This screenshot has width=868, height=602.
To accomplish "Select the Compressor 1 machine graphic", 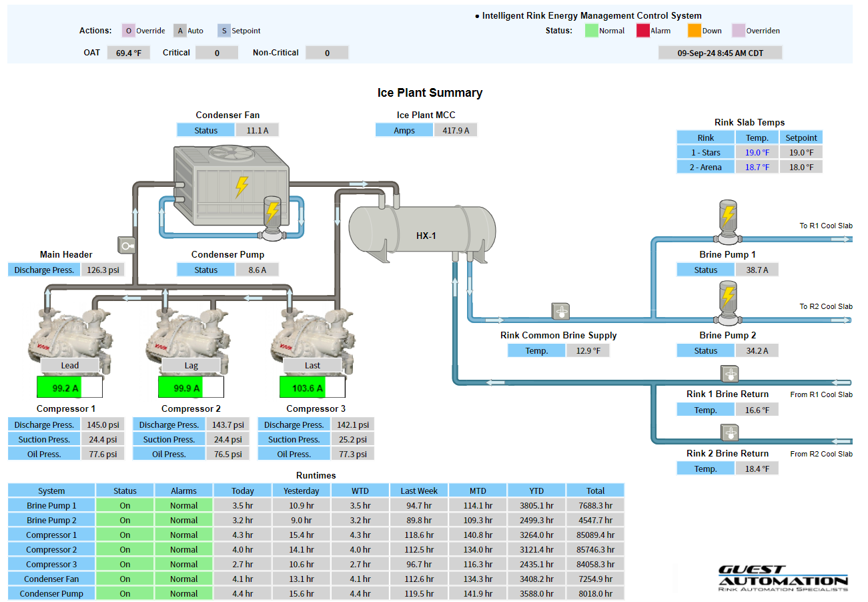I will (69, 334).
